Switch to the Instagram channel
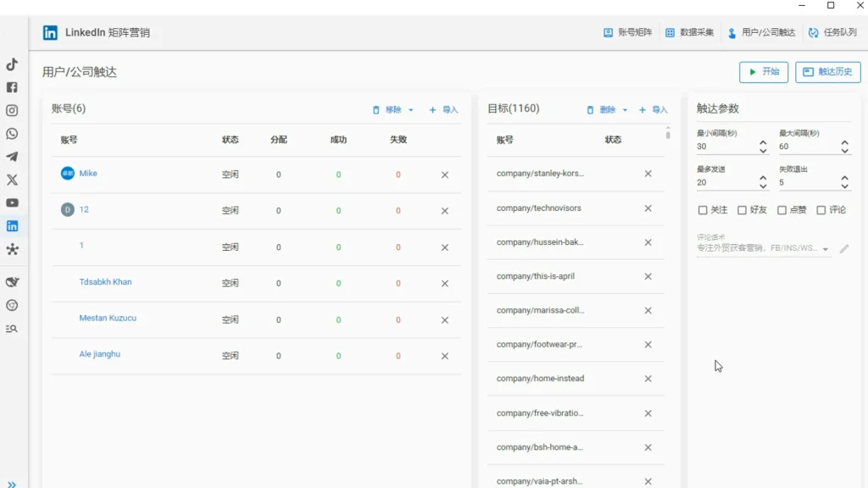Image resolution: width=868 pixels, height=488 pixels. click(x=12, y=110)
